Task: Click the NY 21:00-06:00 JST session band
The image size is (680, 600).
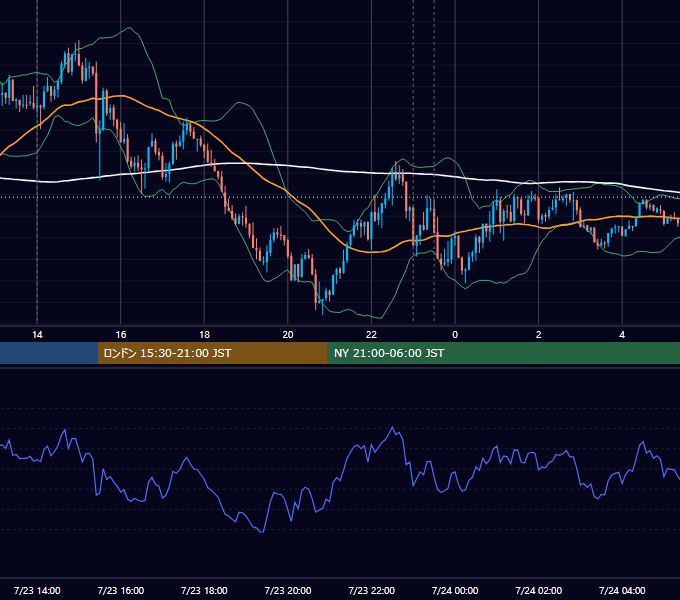Action: click(x=503, y=353)
